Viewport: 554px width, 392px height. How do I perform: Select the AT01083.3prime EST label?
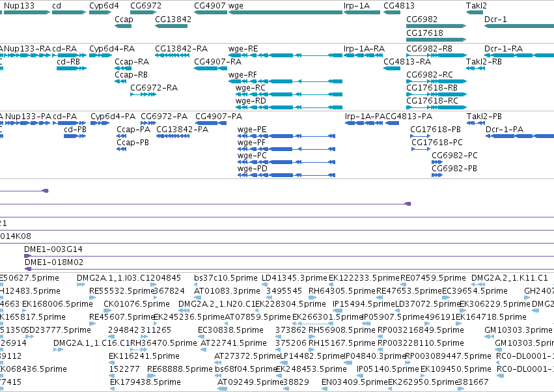click(x=227, y=291)
